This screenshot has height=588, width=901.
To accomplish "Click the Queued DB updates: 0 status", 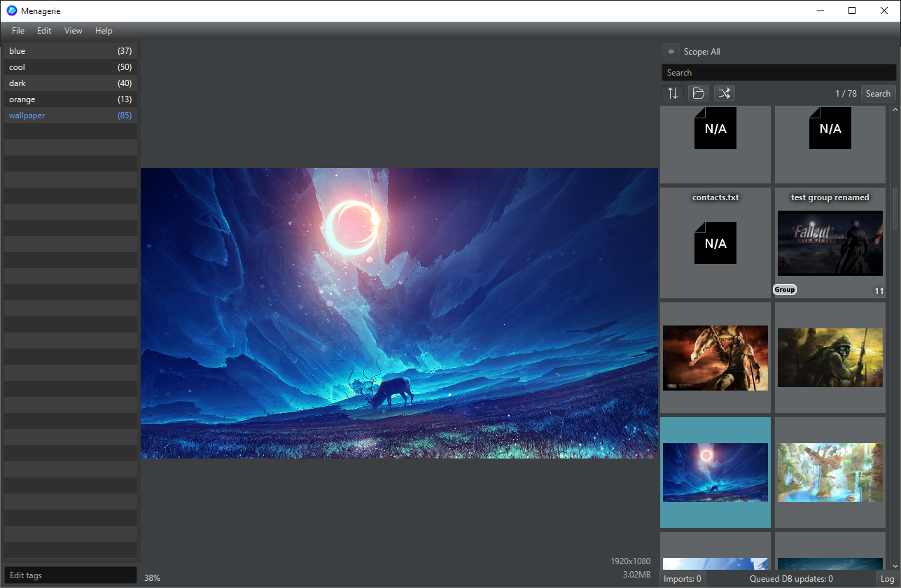I will [791, 579].
